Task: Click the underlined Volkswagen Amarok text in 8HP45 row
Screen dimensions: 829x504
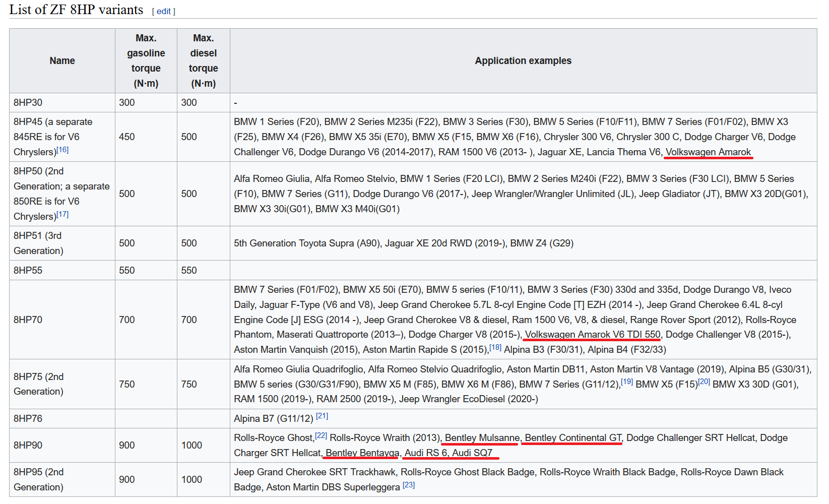Action: pyautogui.click(x=708, y=152)
